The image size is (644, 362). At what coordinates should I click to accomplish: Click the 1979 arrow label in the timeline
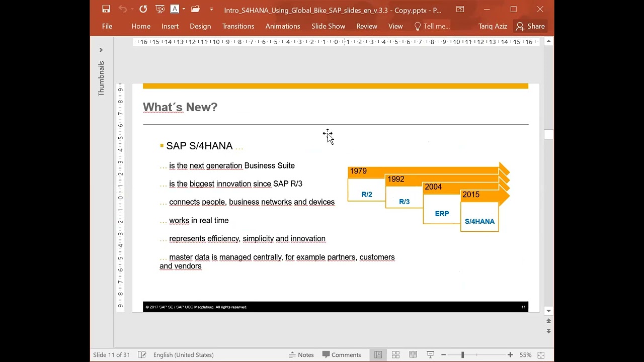(x=358, y=171)
